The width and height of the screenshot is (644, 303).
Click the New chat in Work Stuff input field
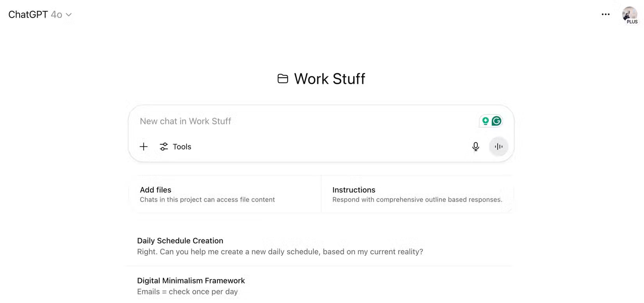click(x=273, y=121)
